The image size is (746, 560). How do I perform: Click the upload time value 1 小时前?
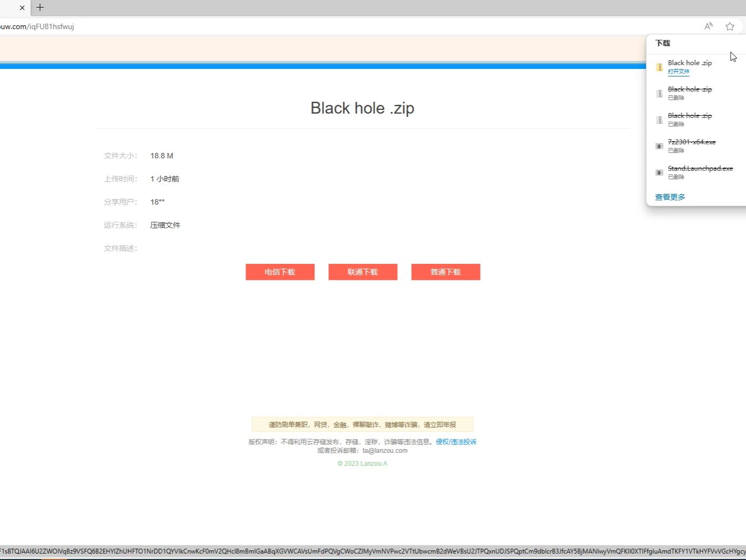[165, 179]
